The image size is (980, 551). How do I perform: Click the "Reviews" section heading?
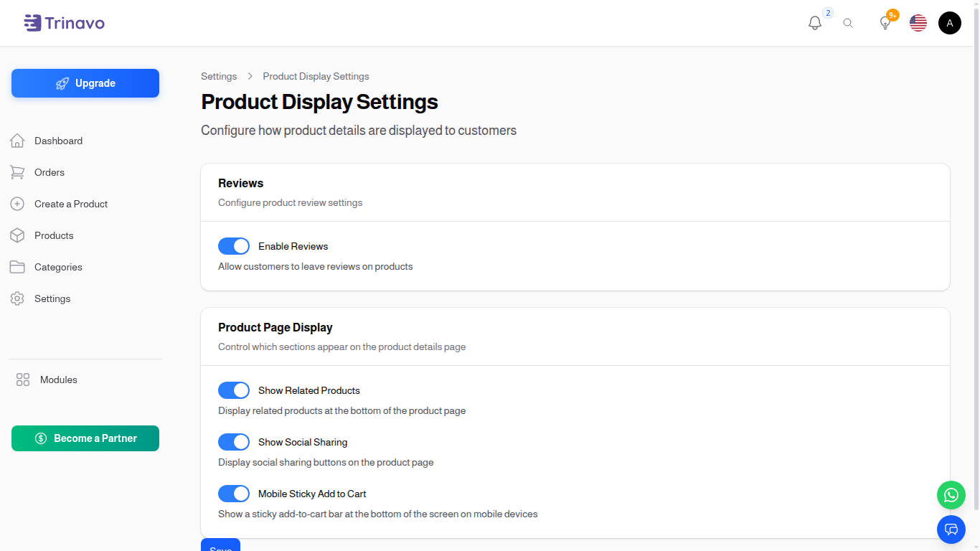click(241, 183)
